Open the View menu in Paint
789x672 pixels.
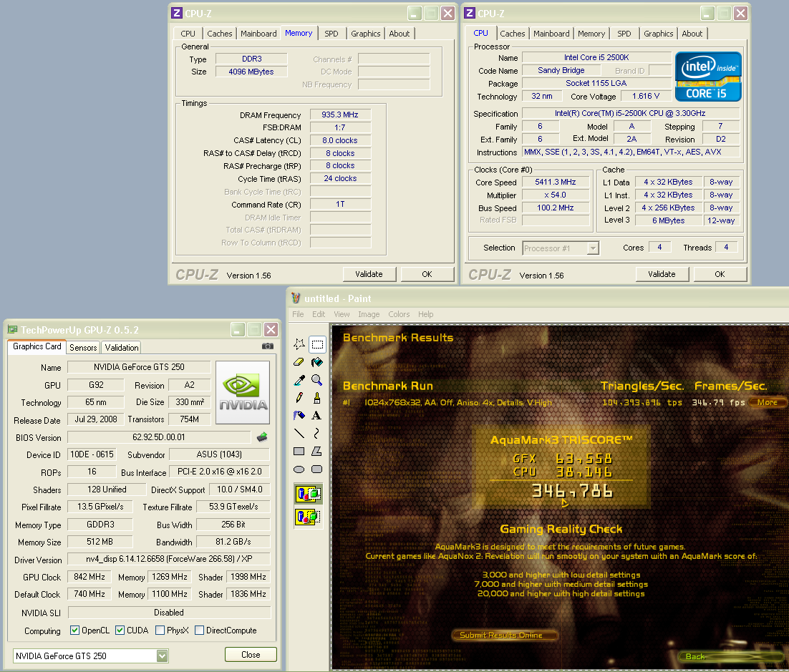click(342, 314)
